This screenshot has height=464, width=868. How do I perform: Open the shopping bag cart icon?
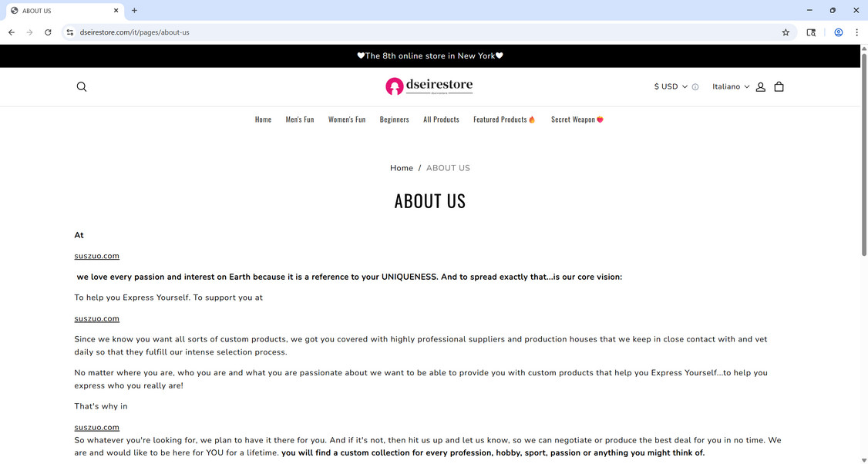click(779, 86)
